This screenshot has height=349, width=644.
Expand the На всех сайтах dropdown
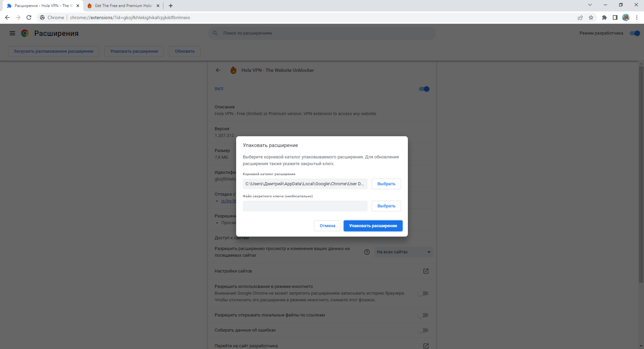[x=404, y=252]
